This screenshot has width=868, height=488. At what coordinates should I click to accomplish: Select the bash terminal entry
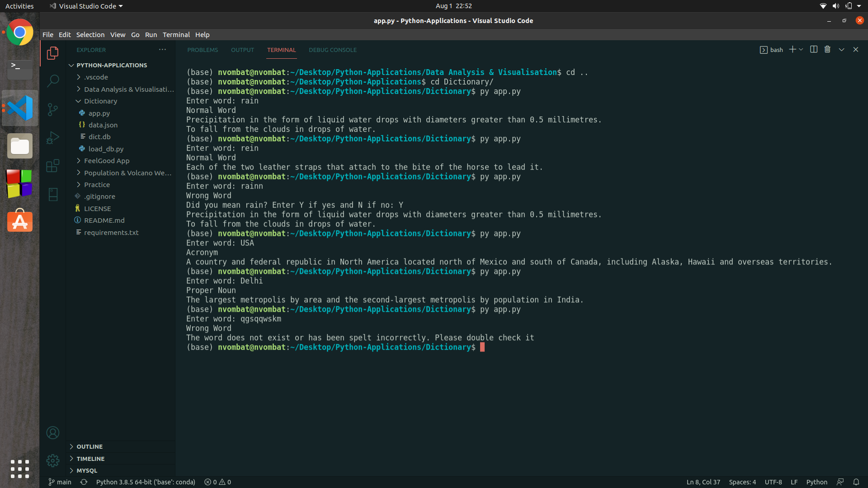coord(771,50)
